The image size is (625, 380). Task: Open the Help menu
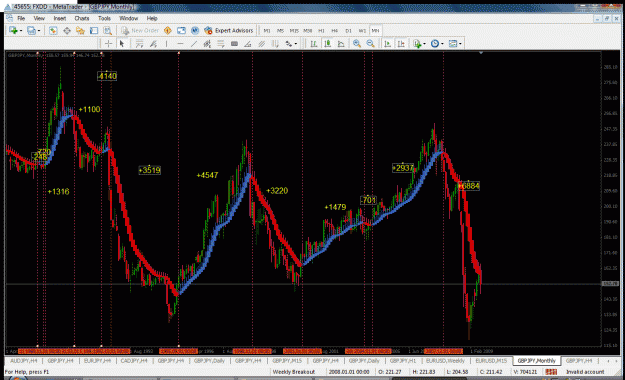coord(152,18)
